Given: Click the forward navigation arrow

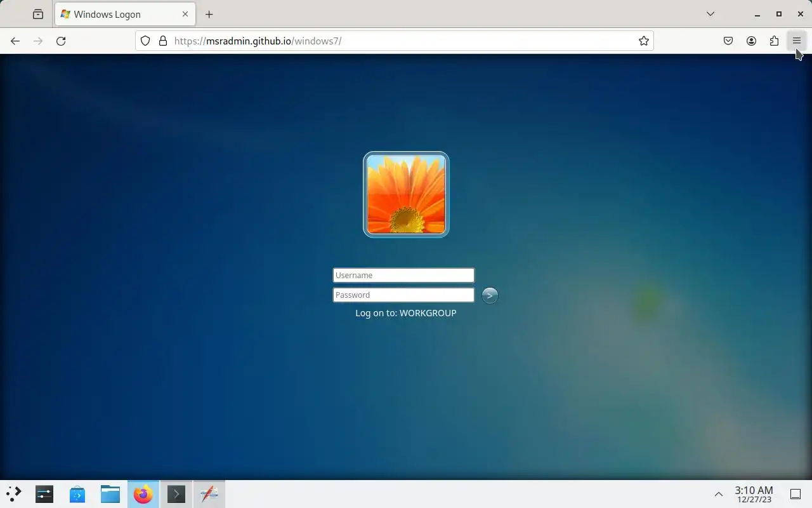Looking at the screenshot, I should [38, 41].
